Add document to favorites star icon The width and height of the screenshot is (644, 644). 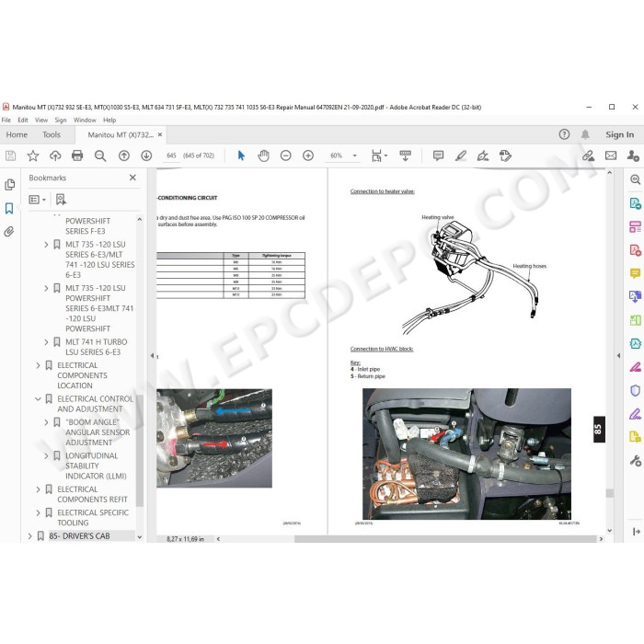coord(33,155)
